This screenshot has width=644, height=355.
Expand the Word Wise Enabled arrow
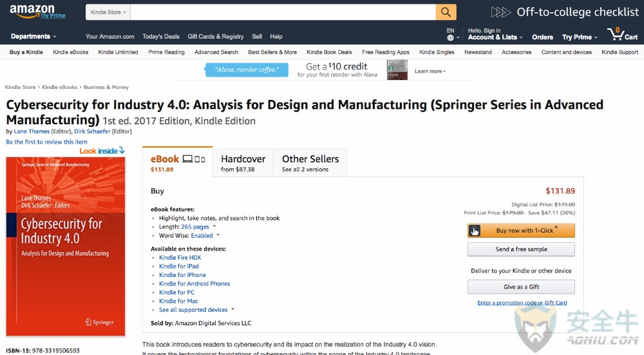[x=218, y=235]
